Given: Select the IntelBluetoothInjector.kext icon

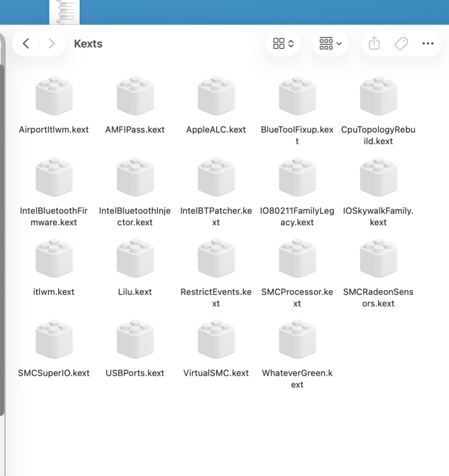Looking at the screenshot, I should pyautogui.click(x=135, y=177).
